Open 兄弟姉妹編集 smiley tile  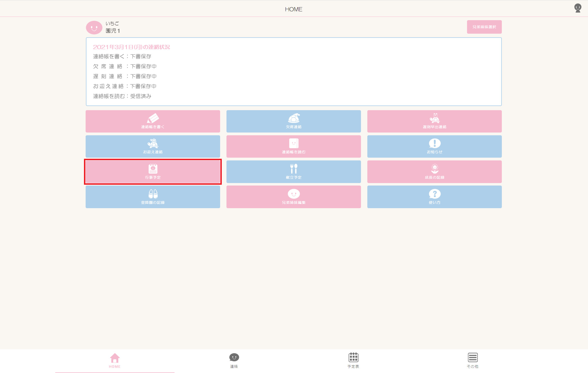click(x=294, y=197)
